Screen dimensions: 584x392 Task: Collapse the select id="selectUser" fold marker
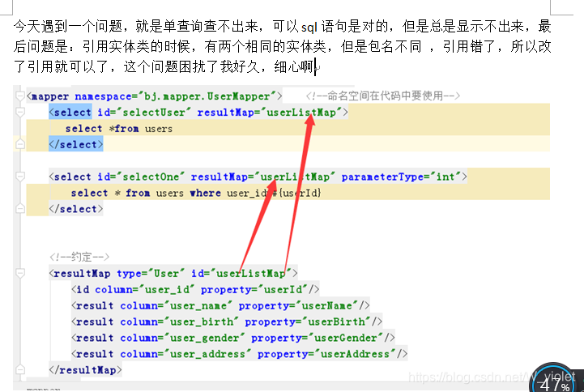click(20, 112)
